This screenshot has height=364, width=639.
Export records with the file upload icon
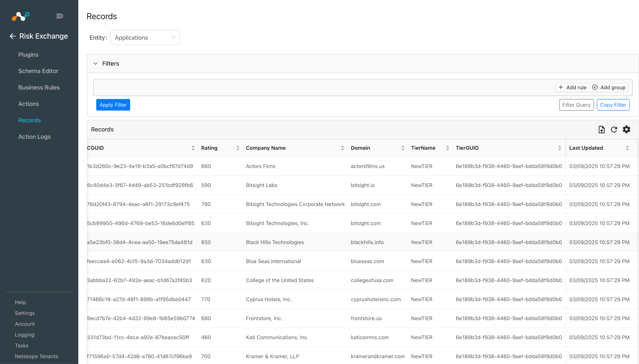coord(602,129)
